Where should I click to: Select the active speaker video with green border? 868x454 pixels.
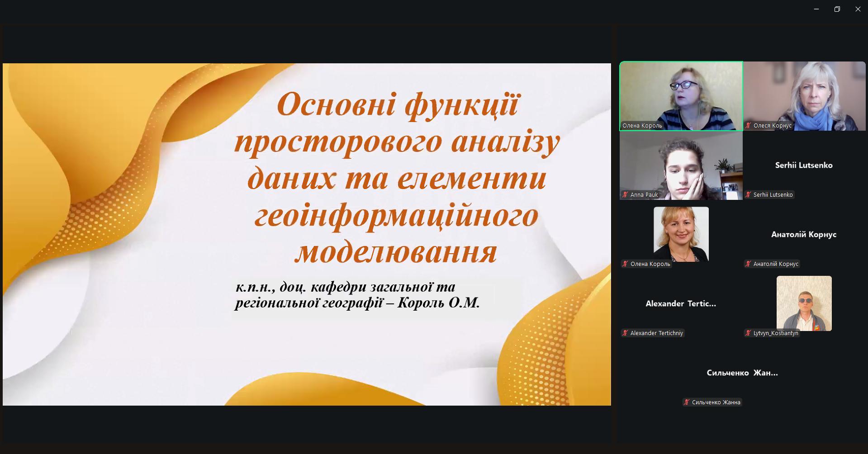[x=681, y=95]
